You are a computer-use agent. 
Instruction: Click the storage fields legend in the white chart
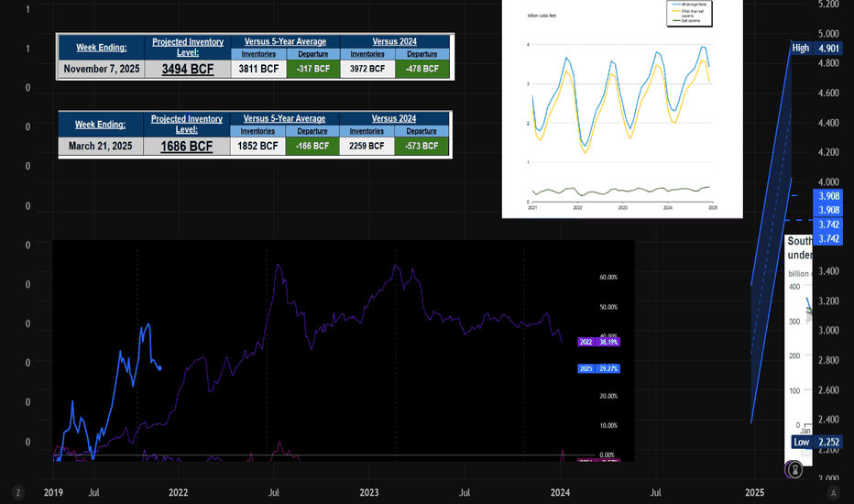pos(689,13)
